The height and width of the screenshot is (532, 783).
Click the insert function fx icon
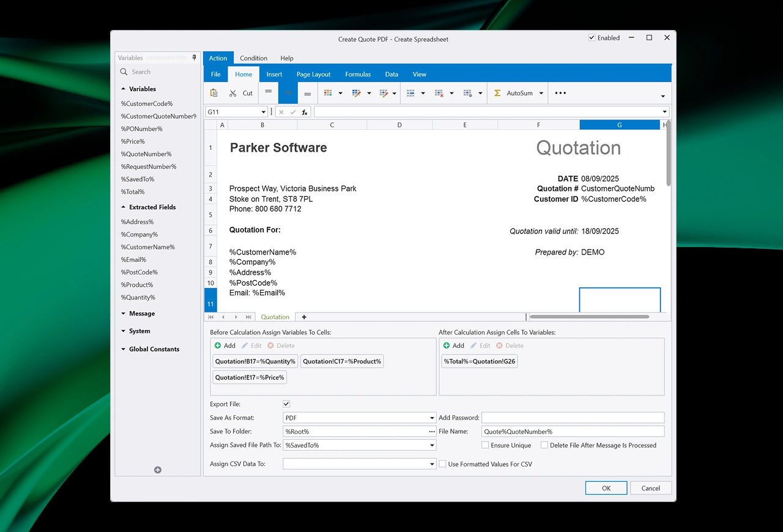(305, 112)
